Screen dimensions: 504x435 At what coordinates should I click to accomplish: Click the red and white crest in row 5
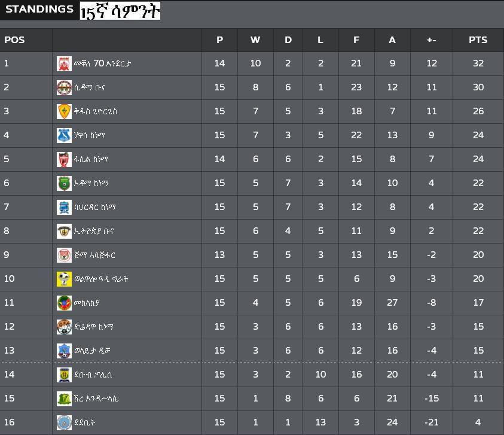pyautogui.click(x=64, y=159)
